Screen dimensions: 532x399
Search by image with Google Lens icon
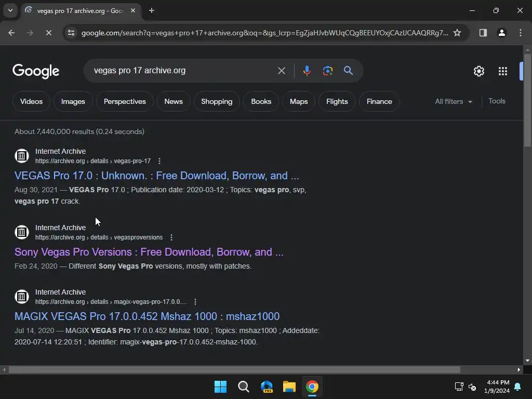[x=327, y=71]
